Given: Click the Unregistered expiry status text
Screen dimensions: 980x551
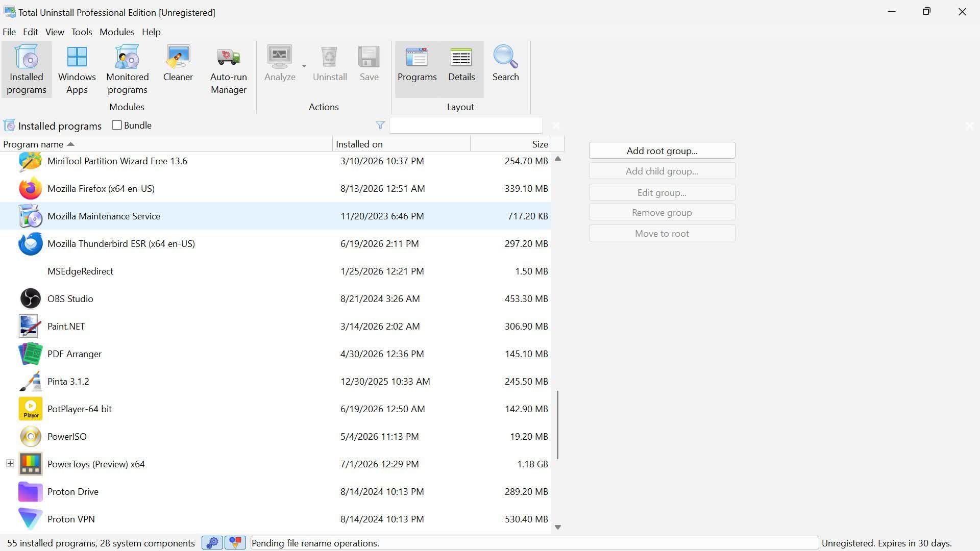Looking at the screenshot, I should click(887, 543).
